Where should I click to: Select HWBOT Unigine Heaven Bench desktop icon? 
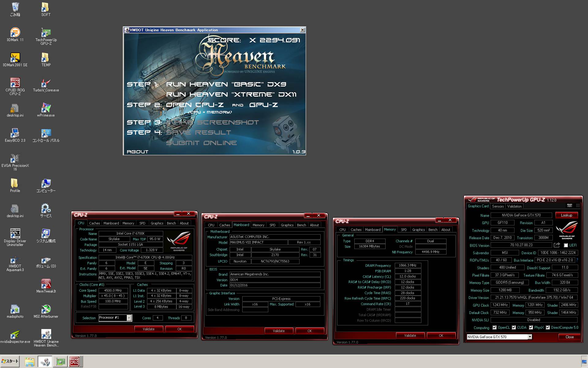point(46,338)
